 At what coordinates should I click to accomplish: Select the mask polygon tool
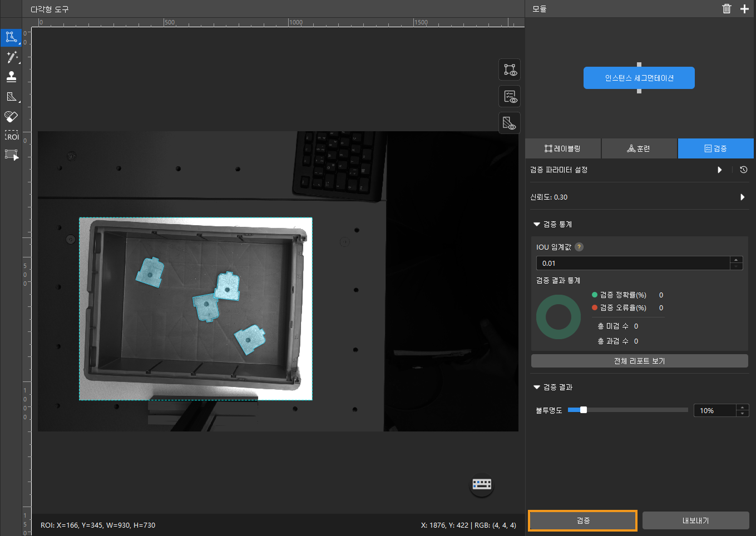(x=11, y=97)
